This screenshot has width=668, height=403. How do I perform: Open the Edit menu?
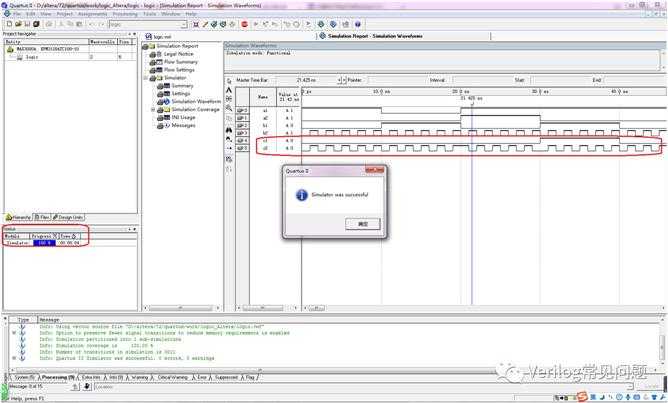(30, 14)
